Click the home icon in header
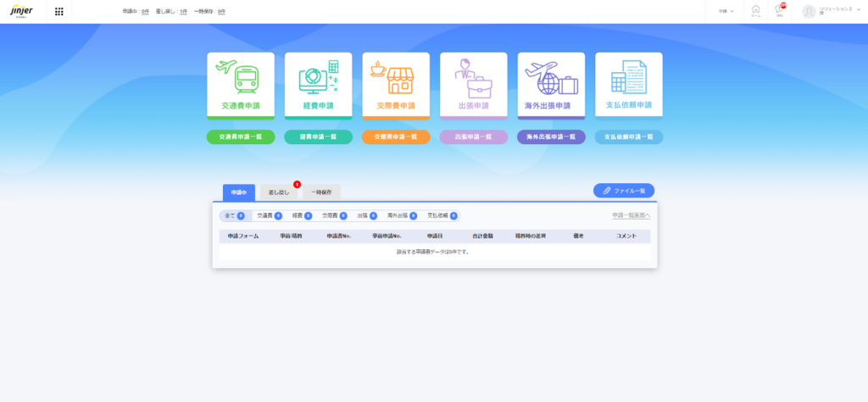Viewport: 868px width, 402px height. pos(755,11)
